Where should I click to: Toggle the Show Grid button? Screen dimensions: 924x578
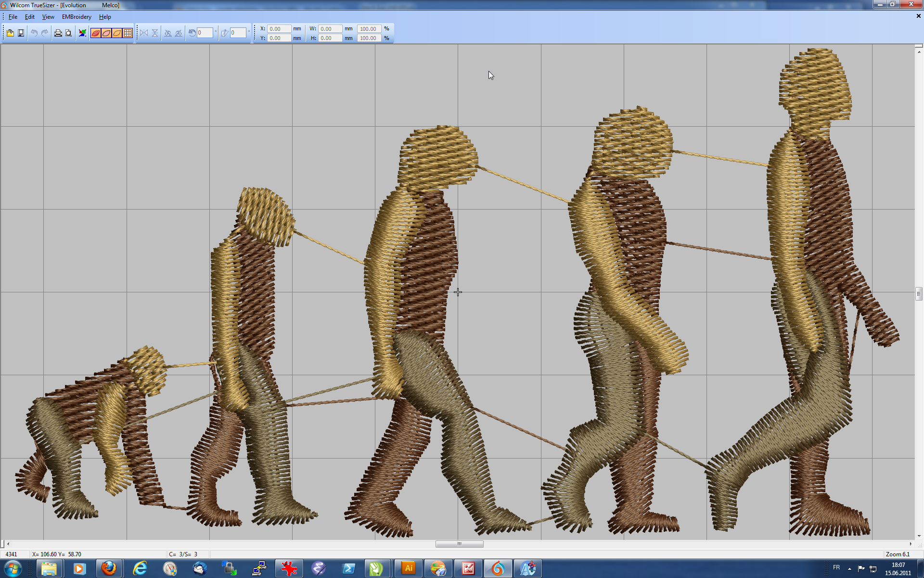click(x=128, y=33)
